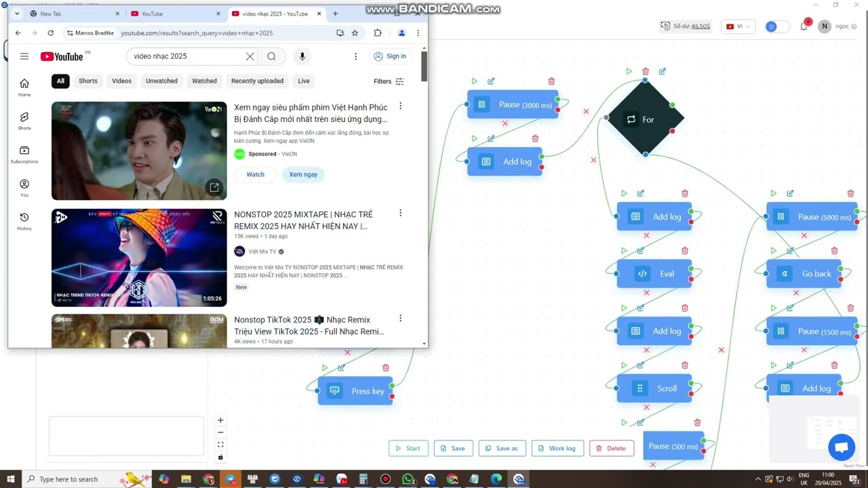
Task: Edit the Go back node
Action: 790,251
